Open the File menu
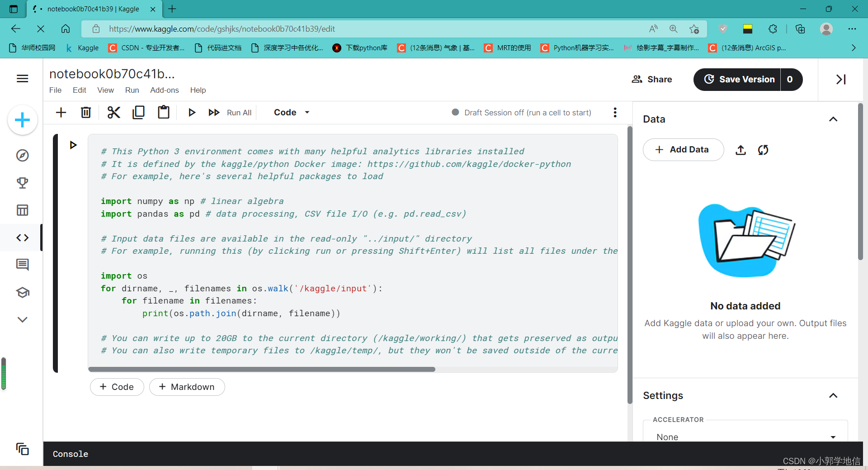Screen dimensions: 868x470 click(55, 90)
